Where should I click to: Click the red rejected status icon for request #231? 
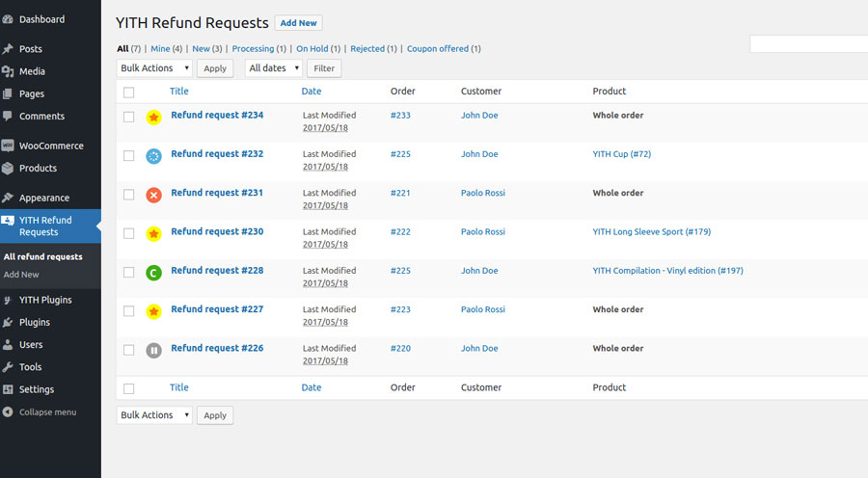pos(153,195)
